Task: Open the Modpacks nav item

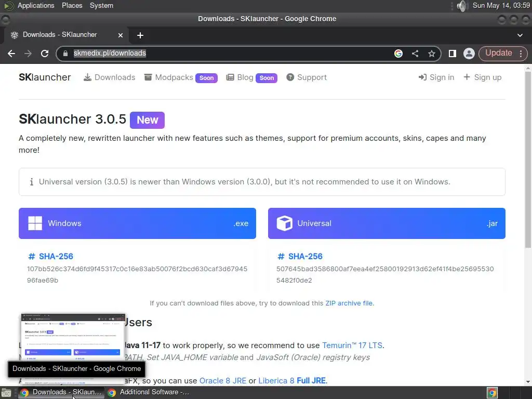Action: pos(180,77)
